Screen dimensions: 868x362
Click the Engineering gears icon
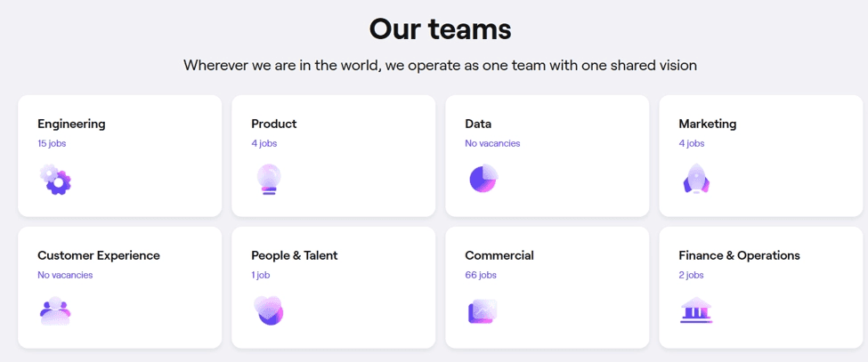55,179
